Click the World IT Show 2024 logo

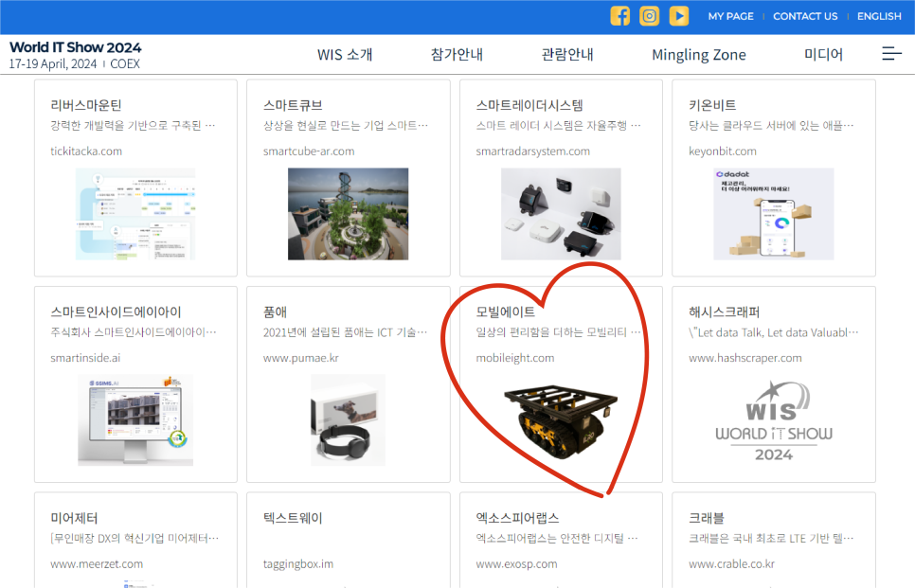[75, 55]
